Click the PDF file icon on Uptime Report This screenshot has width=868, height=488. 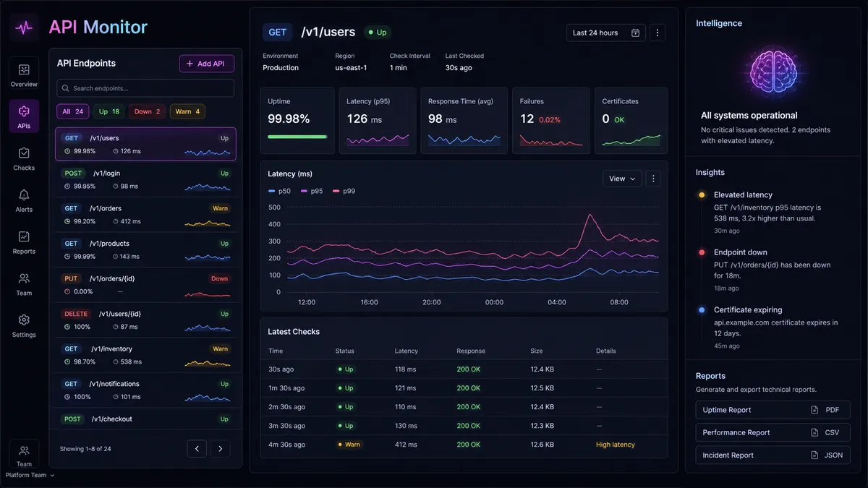(x=814, y=410)
